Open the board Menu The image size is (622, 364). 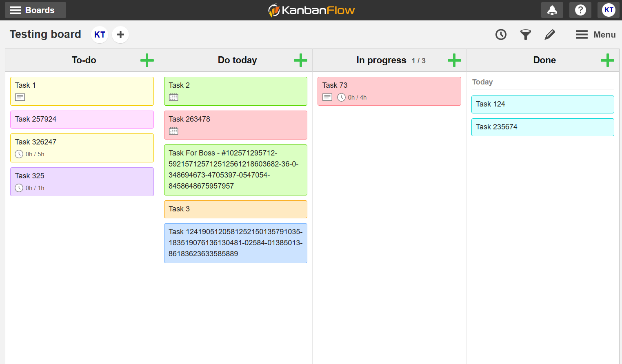pyautogui.click(x=595, y=35)
